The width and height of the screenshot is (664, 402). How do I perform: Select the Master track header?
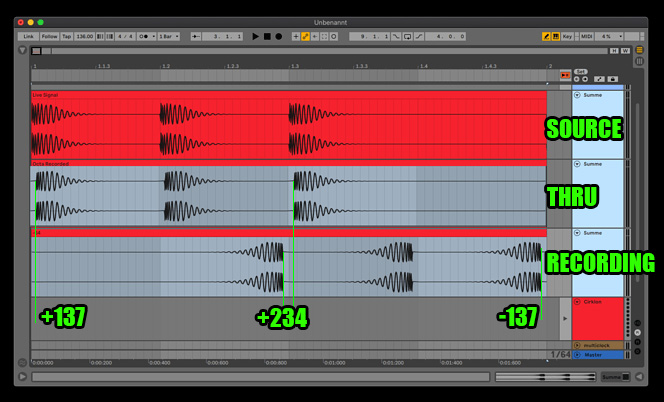(x=594, y=354)
